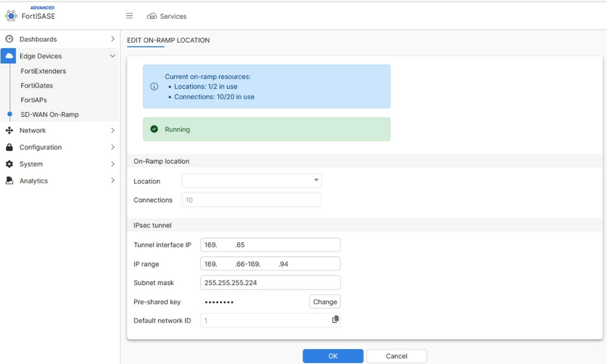
Task: Expand the Analytics menu chevron
Action: click(113, 181)
